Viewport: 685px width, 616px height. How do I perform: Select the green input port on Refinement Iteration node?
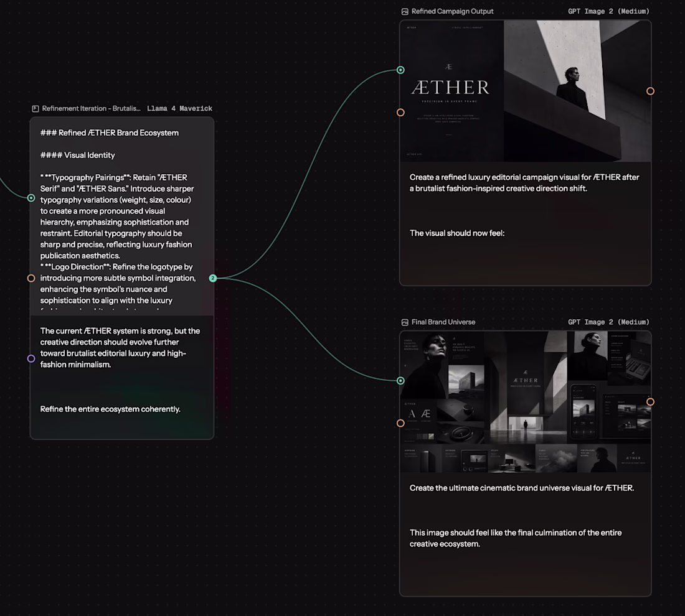pyautogui.click(x=31, y=198)
